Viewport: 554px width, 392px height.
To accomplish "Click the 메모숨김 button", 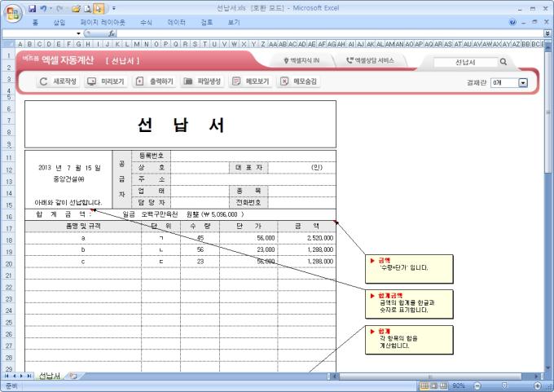I will pos(298,81).
